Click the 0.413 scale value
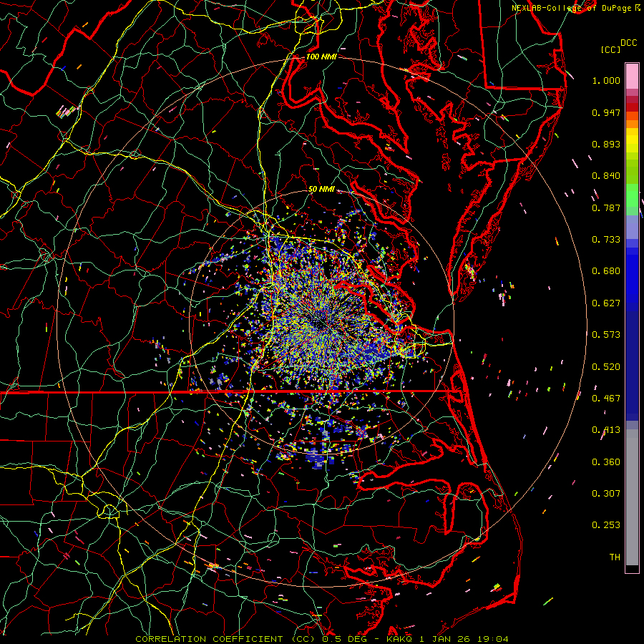This screenshot has height=644, width=644. tap(606, 430)
